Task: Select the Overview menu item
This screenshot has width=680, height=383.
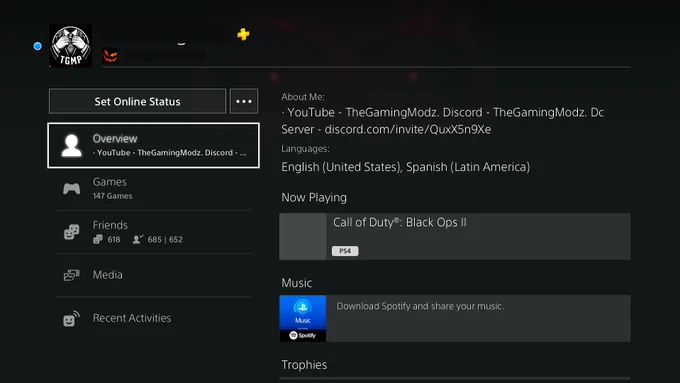Action: 154,145
